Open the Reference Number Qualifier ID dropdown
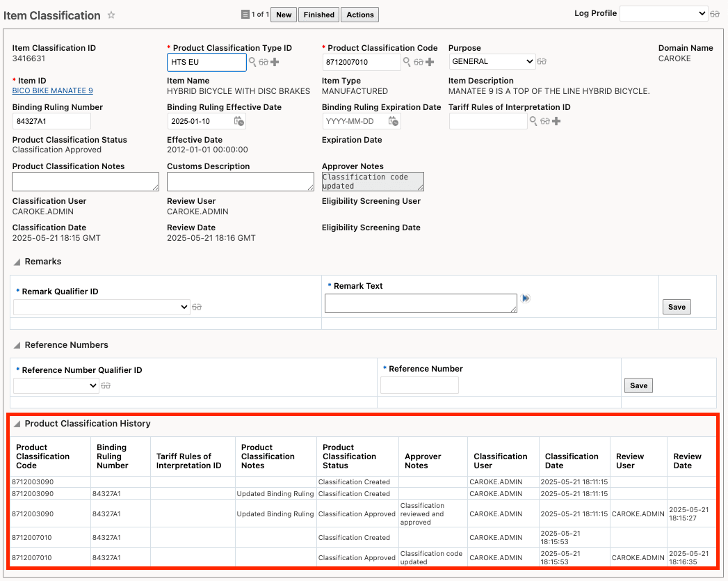Image resolution: width=728 pixels, height=581 pixels. tap(56, 385)
